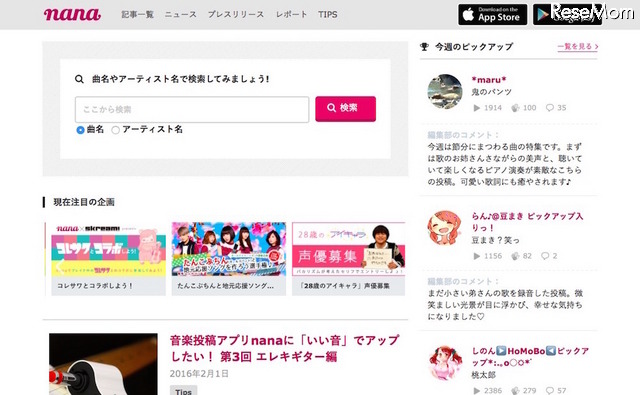Open the たんこぶちんと地元応援ソング project card

click(229, 259)
